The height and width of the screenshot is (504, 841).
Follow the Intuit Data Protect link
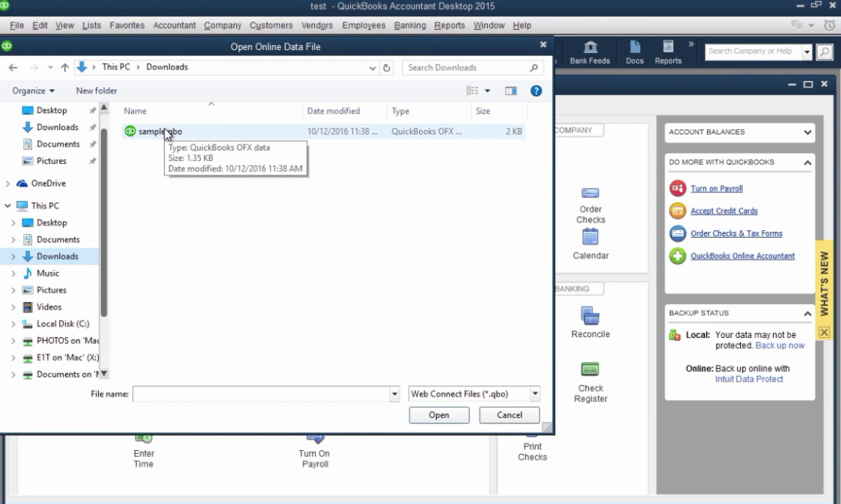tap(749, 379)
